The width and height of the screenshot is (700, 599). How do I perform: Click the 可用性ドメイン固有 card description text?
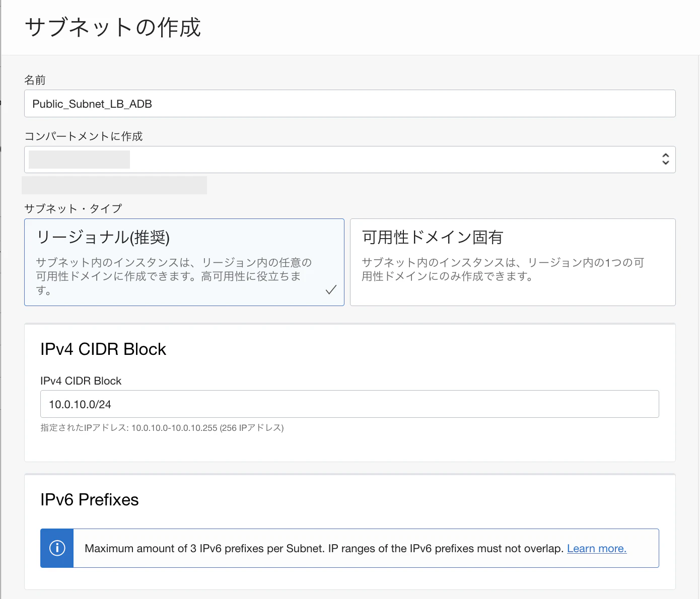pyautogui.click(x=503, y=269)
